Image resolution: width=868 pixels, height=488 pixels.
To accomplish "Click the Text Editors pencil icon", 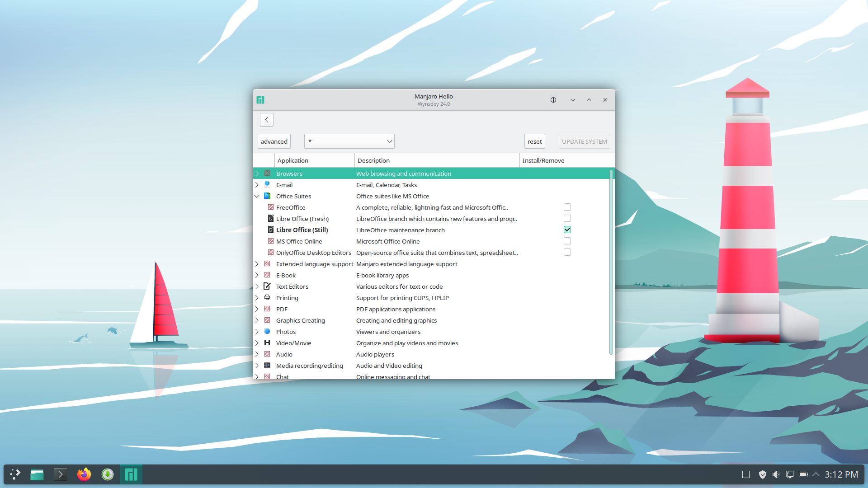I will click(267, 286).
